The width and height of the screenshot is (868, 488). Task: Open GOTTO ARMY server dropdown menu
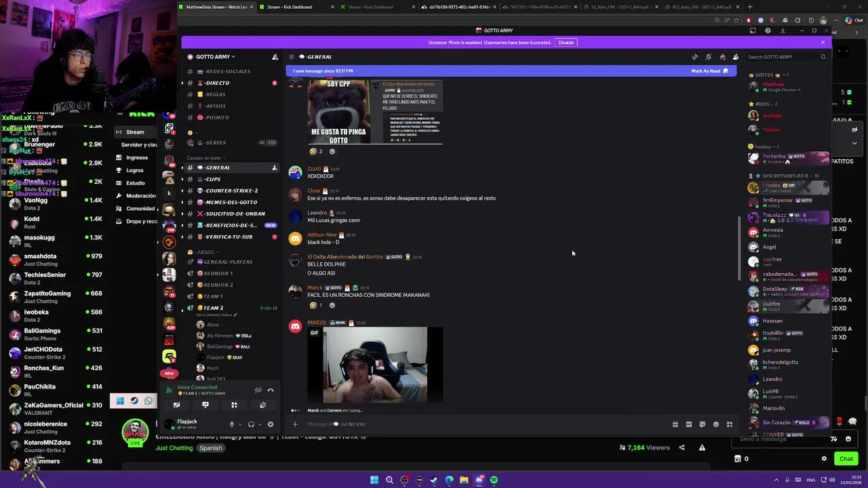(x=216, y=57)
